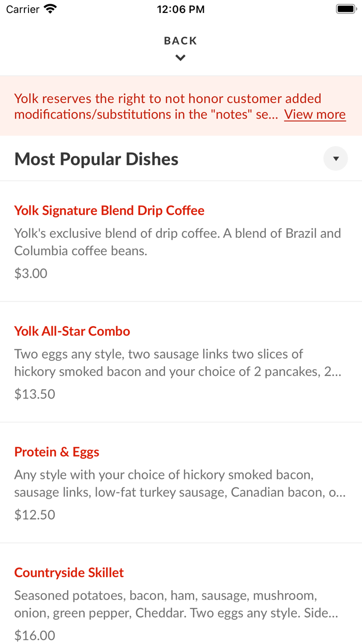The height and width of the screenshot is (644, 362).
Task: Expand the BACK navigation chevron
Action: 180,57
